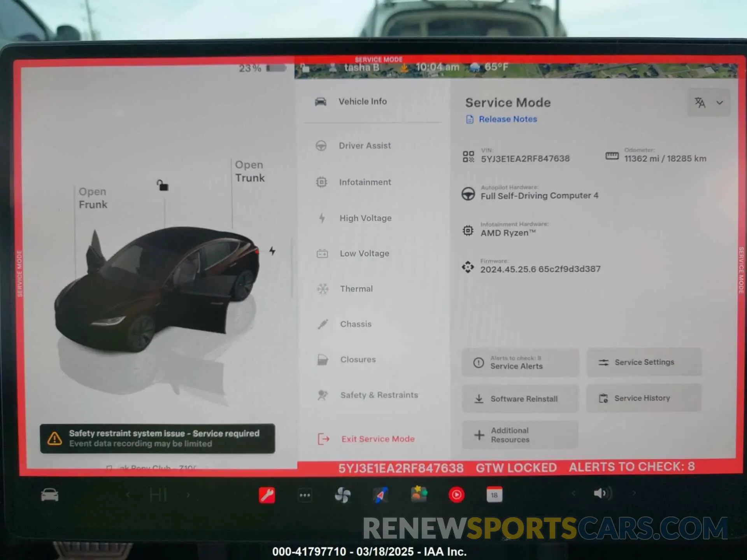Toggle the door unlock padlock icon
Viewport: 747px width, 560px height.
click(163, 185)
